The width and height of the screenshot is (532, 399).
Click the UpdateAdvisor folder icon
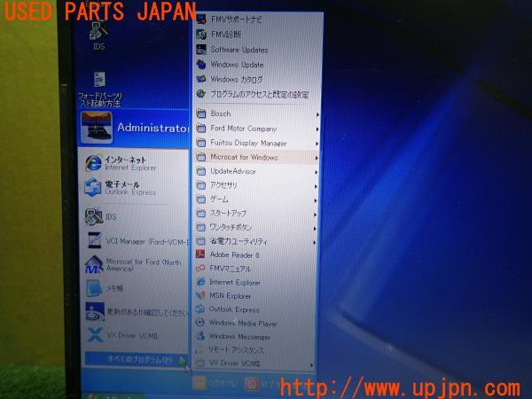click(x=201, y=171)
